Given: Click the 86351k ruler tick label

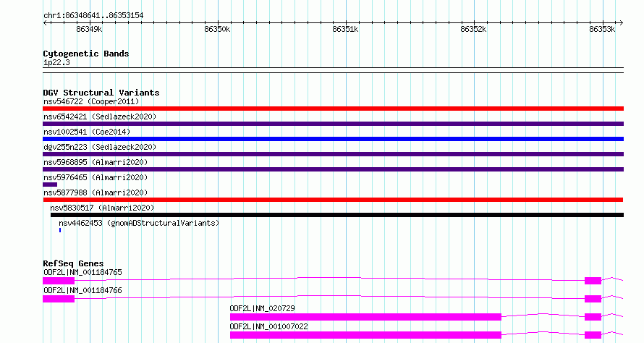Looking at the screenshot, I should pyautogui.click(x=345, y=29).
